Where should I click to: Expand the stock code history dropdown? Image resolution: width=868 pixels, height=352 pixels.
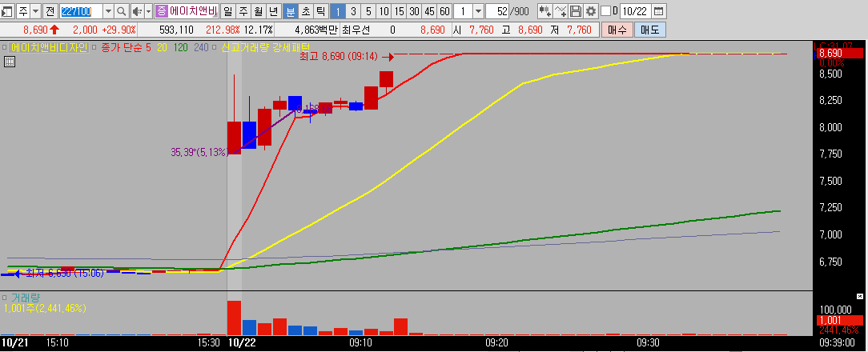coord(107,10)
